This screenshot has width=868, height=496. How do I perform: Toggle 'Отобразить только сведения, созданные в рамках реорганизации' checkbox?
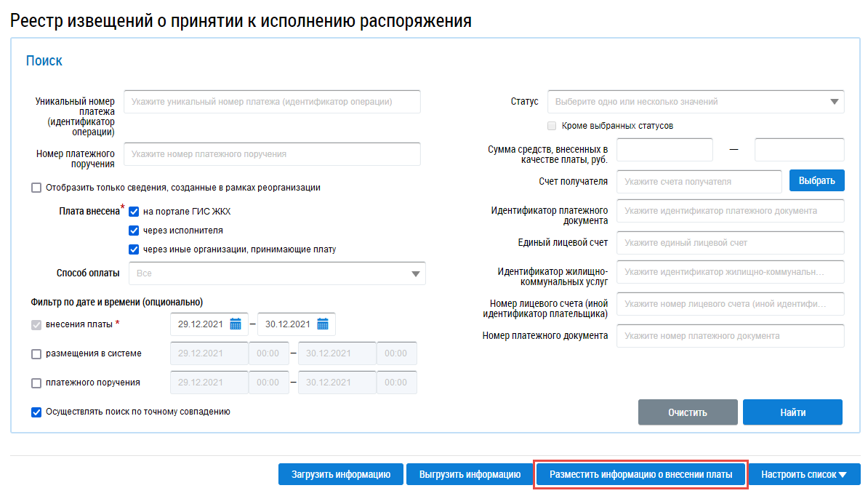point(36,188)
